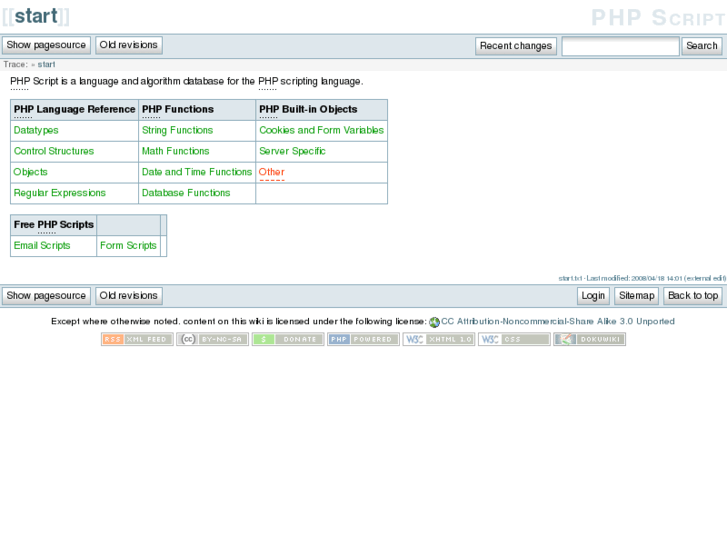Click the top Show pagesource button

point(46,45)
